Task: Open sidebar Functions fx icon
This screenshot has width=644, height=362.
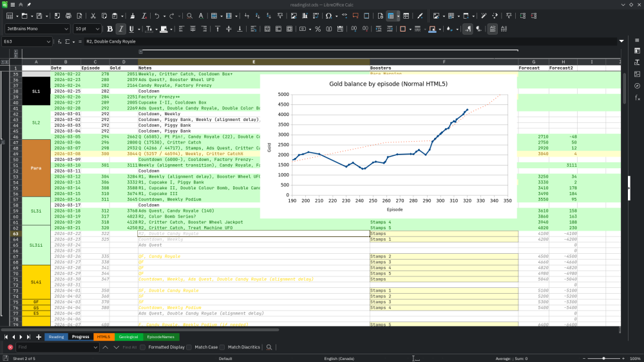Action: (637, 97)
